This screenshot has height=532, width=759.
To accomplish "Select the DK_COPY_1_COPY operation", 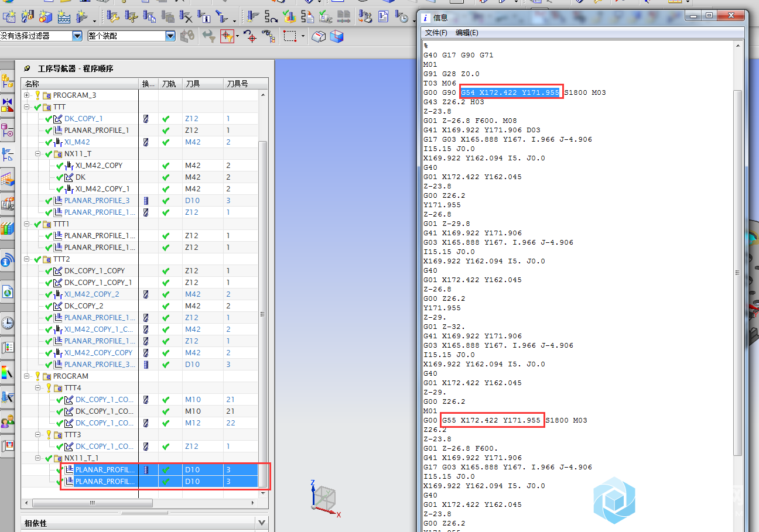I will 94,271.
